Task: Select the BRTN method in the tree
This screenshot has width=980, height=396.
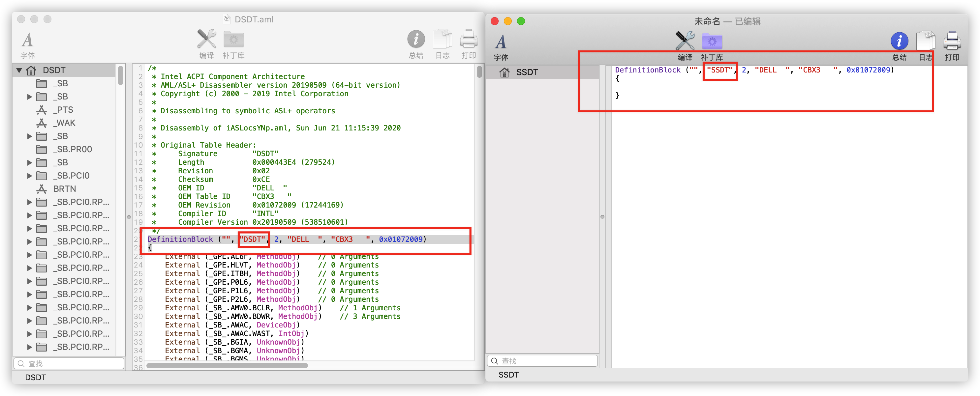Action: 64,189
